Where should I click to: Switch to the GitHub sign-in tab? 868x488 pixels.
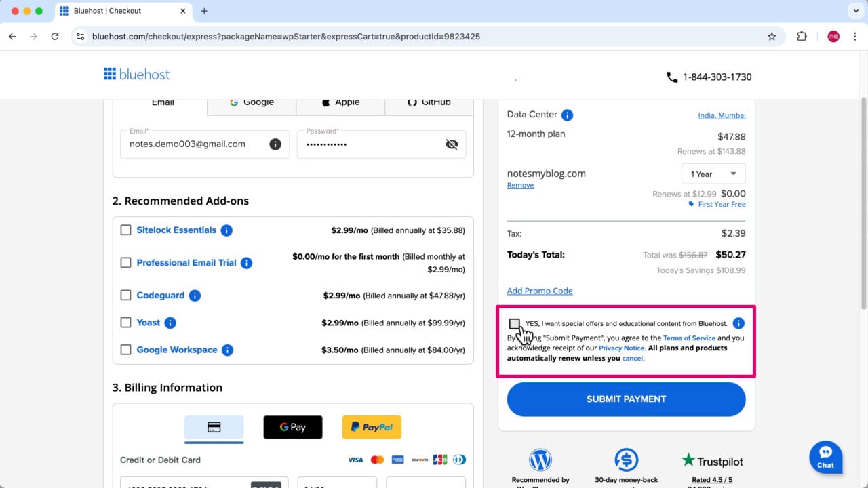click(x=428, y=102)
